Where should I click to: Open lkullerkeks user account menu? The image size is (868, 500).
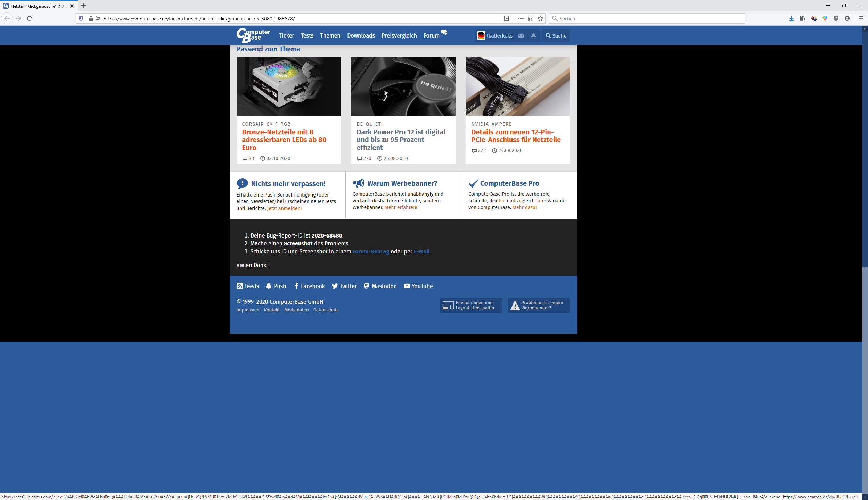[495, 35]
